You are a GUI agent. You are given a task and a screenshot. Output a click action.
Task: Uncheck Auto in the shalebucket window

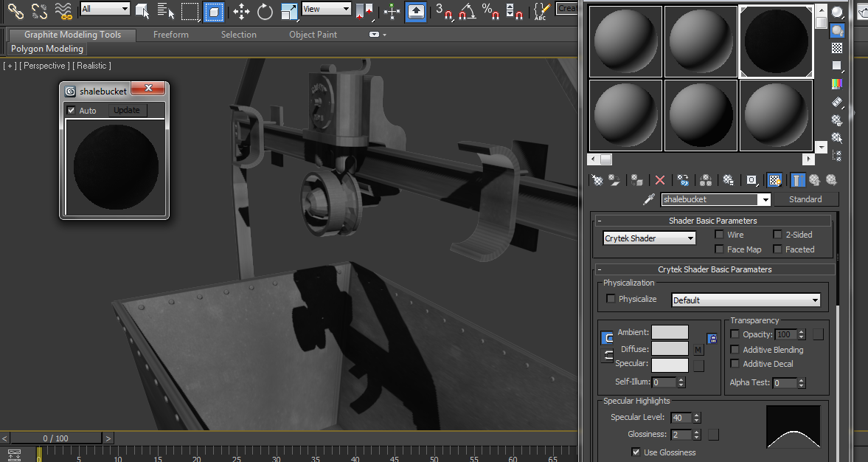[x=71, y=110]
